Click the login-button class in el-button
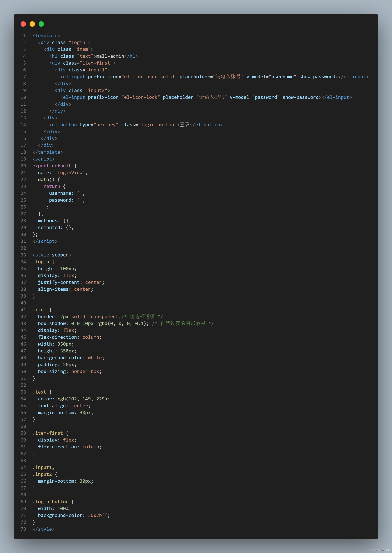The height and width of the screenshot is (553, 392). pos(157,125)
